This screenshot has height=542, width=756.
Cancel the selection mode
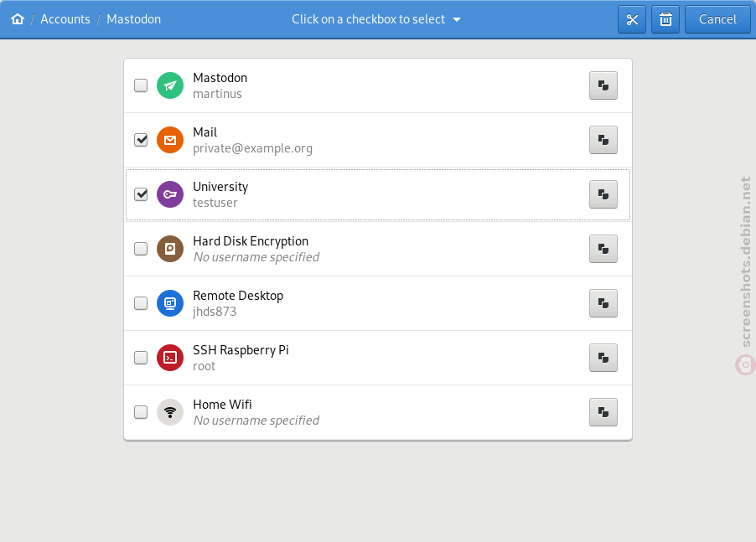(x=717, y=19)
